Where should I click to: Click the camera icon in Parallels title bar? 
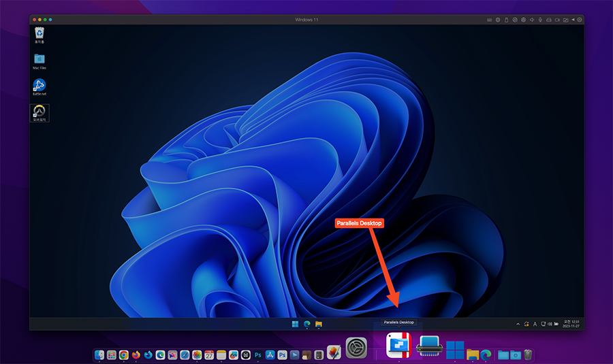click(x=557, y=20)
